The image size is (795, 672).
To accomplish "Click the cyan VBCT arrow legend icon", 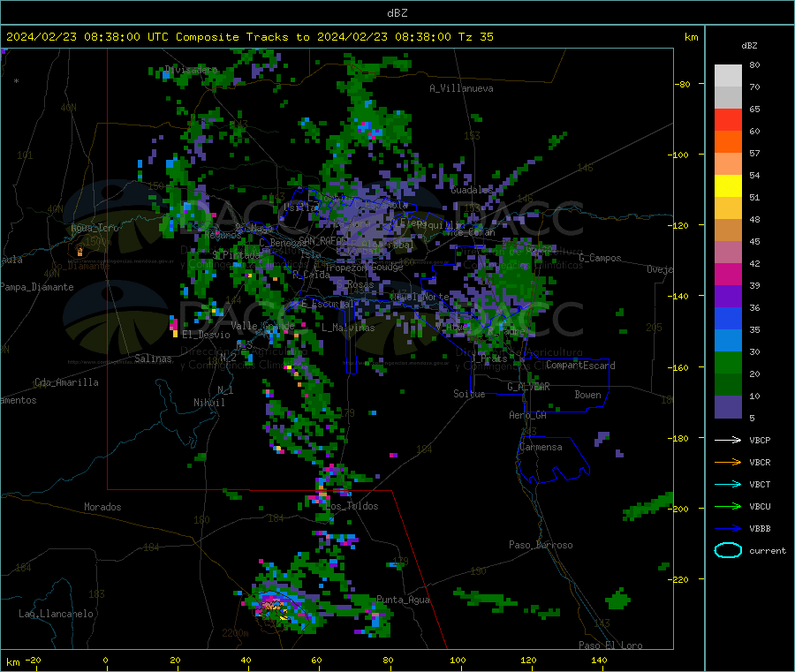I will [x=728, y=484].
